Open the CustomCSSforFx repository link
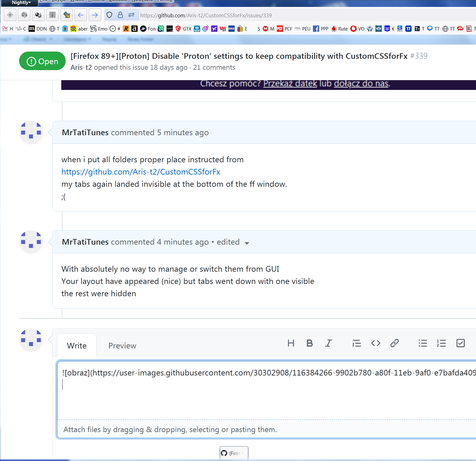 pos(140,172)
